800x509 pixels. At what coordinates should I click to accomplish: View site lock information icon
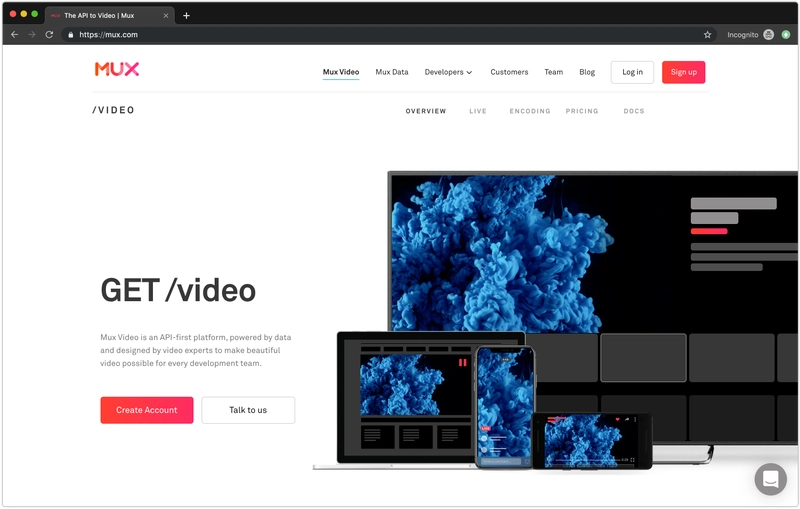70,35
